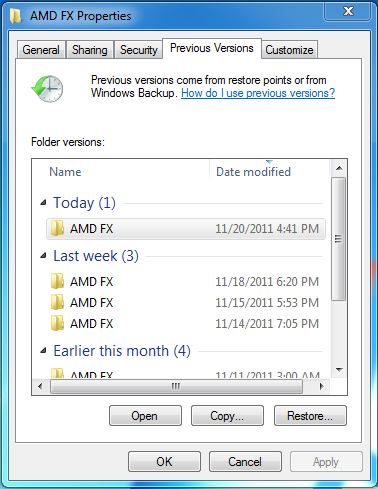Screen dimensions: 378x489
Task: Click the Open button
Action: tap(145, 416)
